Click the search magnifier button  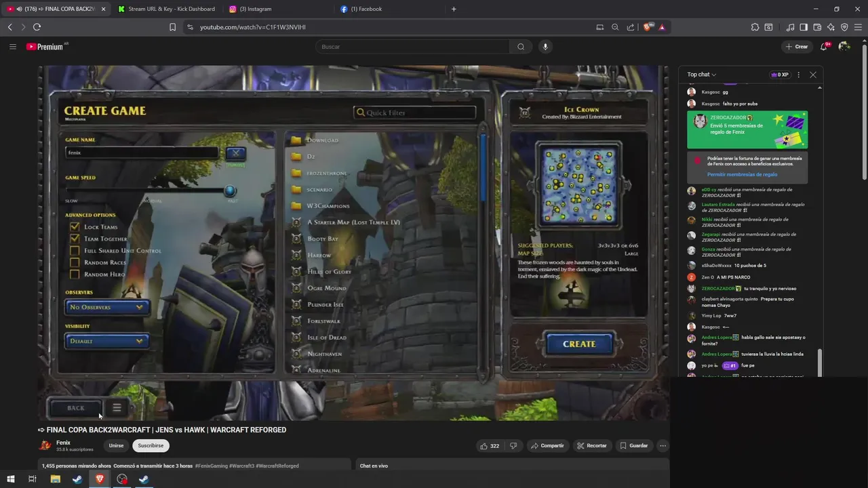[521, 47]
